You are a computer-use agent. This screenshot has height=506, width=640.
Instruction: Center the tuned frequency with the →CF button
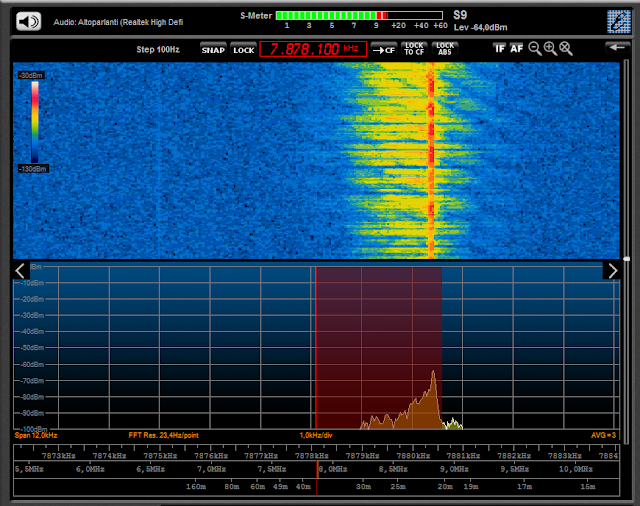point(384,49)
